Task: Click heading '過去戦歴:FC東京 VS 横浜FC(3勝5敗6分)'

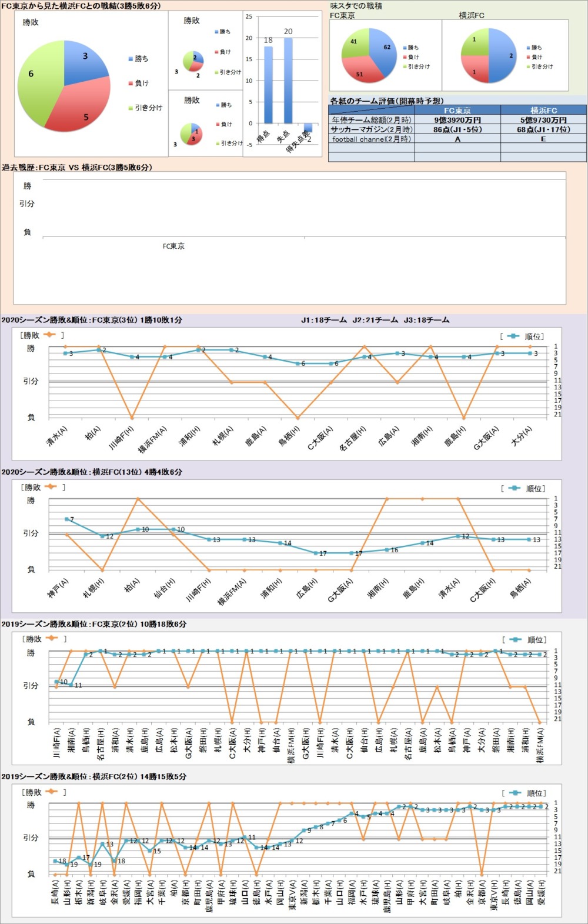Action: (x=76, y=167)
